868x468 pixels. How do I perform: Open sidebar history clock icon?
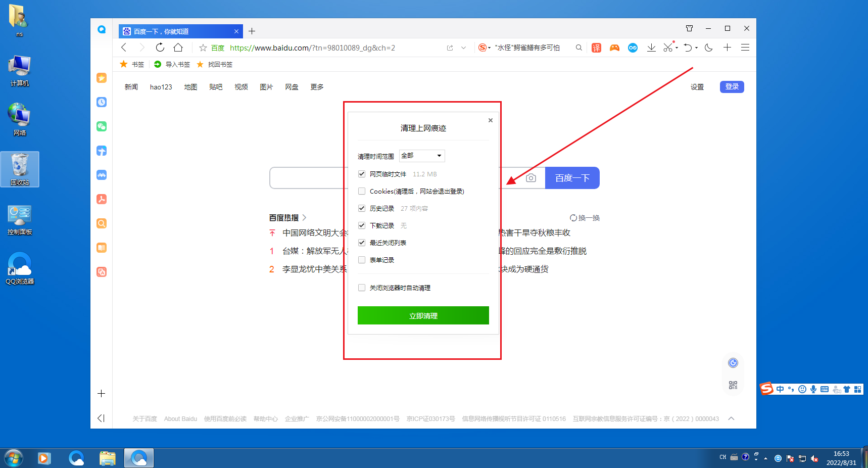(102, 102)
